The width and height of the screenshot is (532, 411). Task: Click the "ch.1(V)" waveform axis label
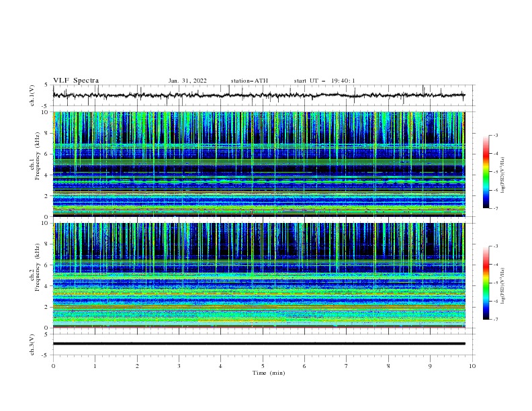pyautogui.click(x=32, y=95)
